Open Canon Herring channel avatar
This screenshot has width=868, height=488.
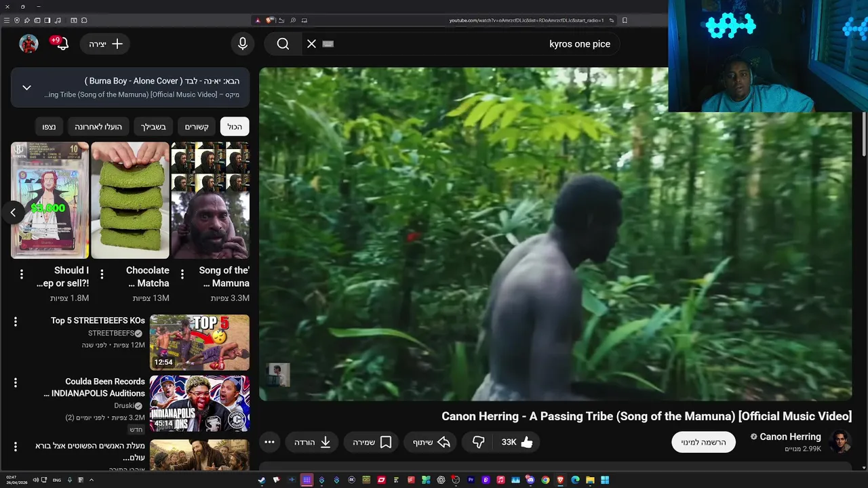point(840,442)
